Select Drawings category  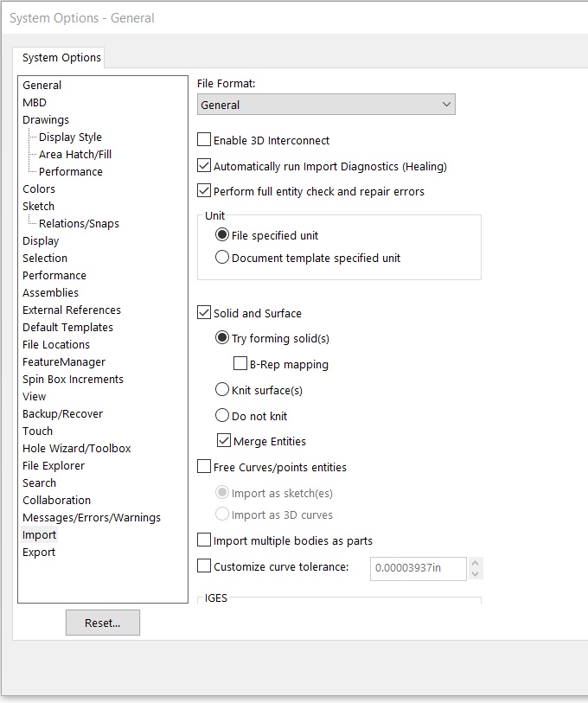point(46,119)
